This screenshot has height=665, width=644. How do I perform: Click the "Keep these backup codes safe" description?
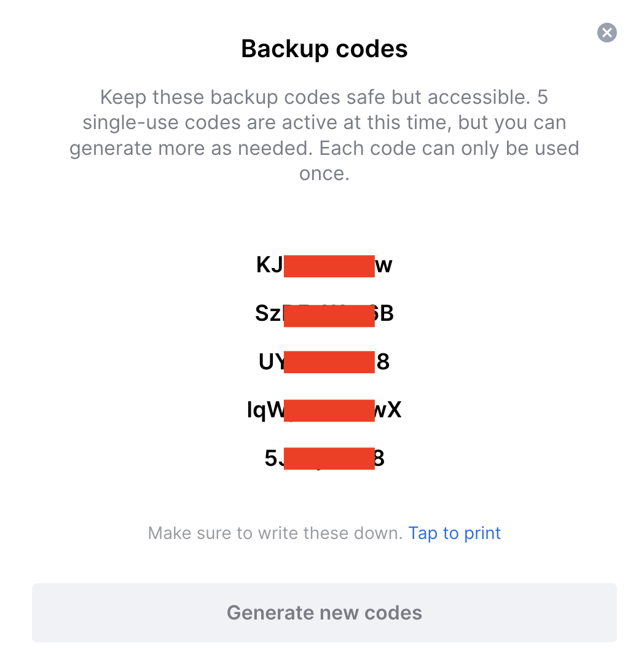(324, 97)
